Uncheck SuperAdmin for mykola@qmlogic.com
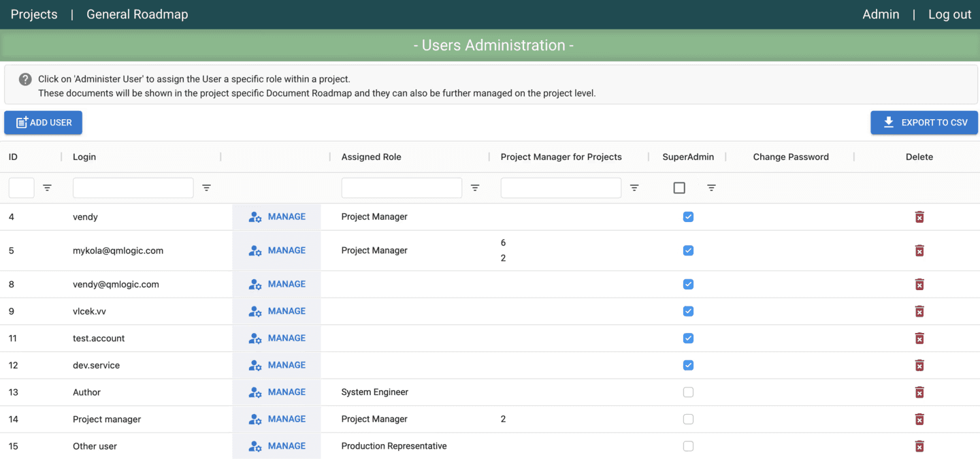The height and width of the screenshot is (459, 980). click(688, 251)
